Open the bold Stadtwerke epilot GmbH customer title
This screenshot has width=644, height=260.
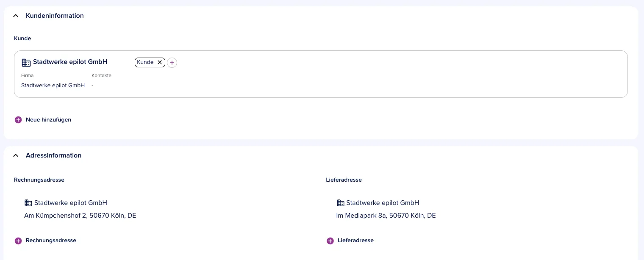[x=70, y=62]
